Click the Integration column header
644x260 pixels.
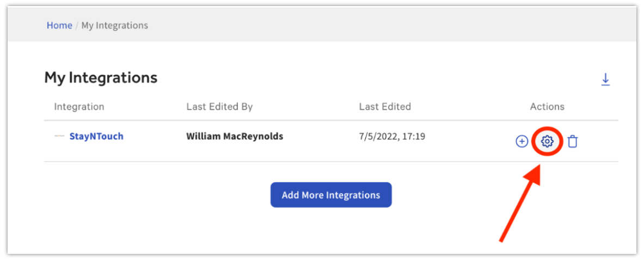pos(79,107)
